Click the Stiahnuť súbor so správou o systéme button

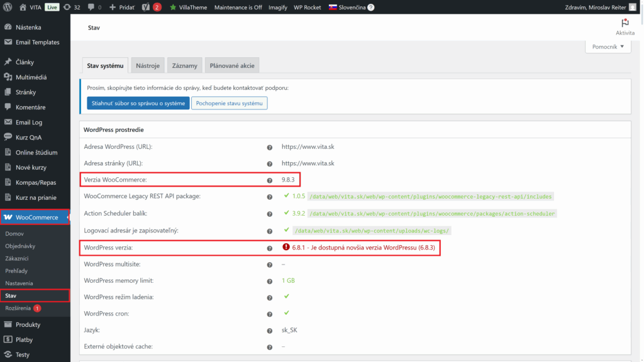[138, 102]
